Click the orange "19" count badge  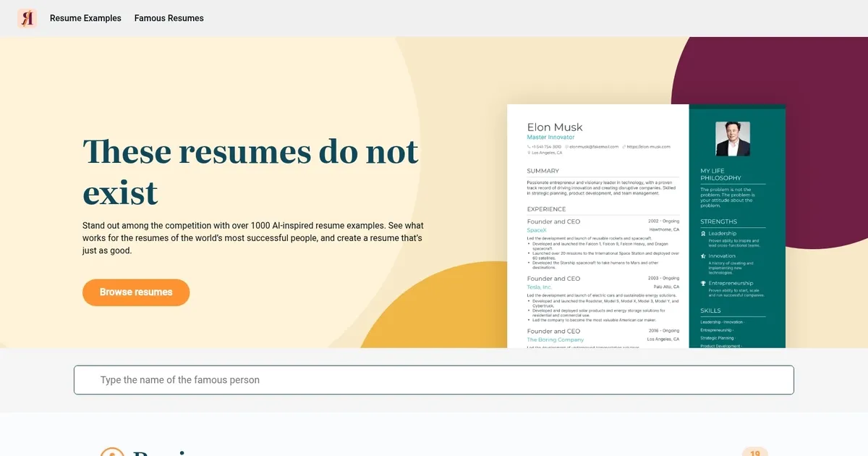[755, 452]
